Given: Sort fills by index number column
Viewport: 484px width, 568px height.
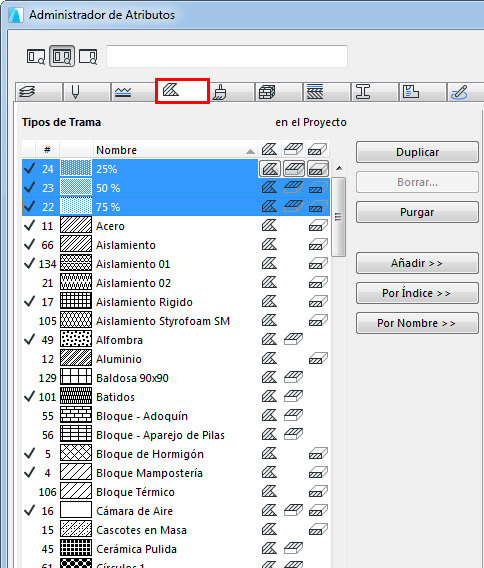Looking at the screenshot, I should pyautogui.click(x=47, y=150).
